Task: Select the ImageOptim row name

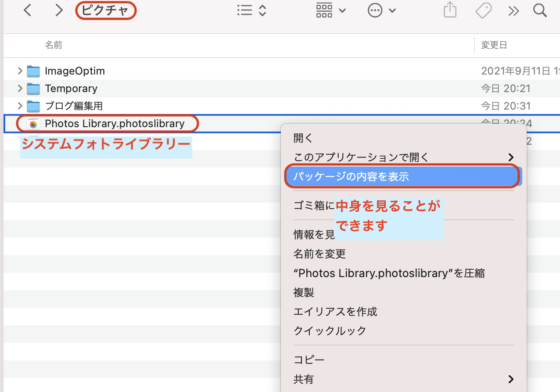Action: (x=75, y=71)
